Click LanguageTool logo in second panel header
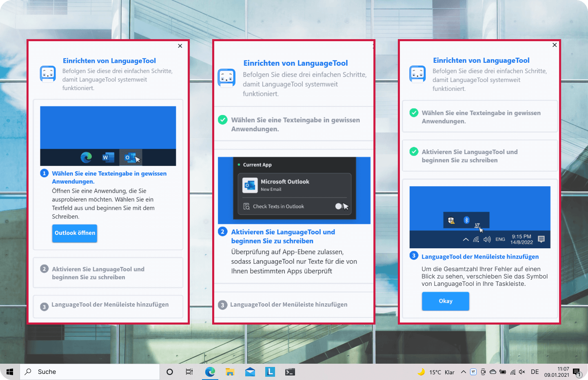This screenshot has width=588, height=380. click(226, 78)
